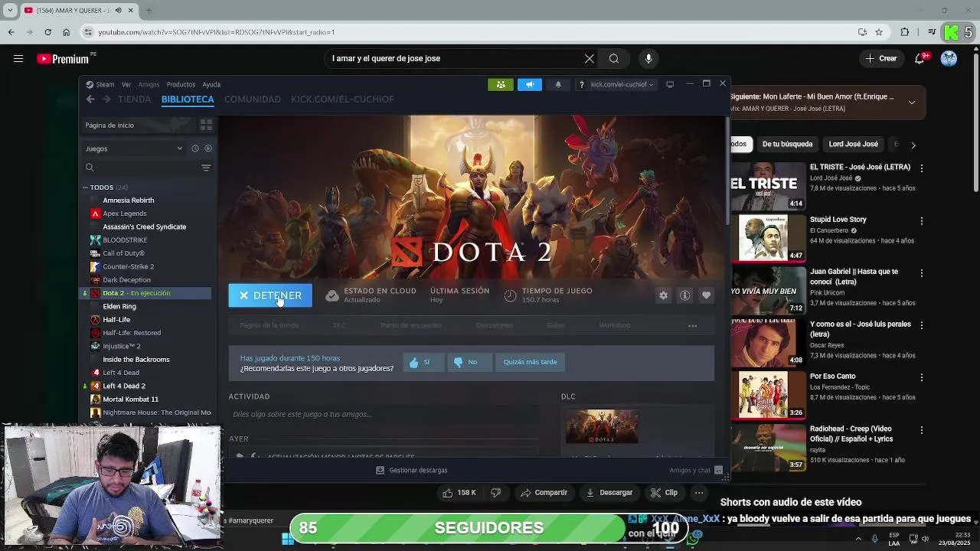The width and height of the screenshot is (980, 551).
Task: Open Dota 2 game settings gear icon
Action: coord(663,295)
